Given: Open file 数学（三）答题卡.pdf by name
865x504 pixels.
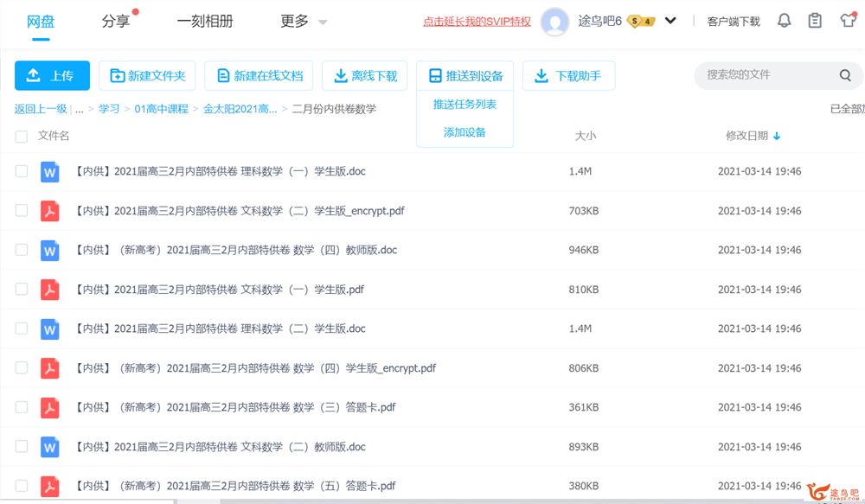Looking at the screenshot, I should pyautogui.click(x=235, y=407).
